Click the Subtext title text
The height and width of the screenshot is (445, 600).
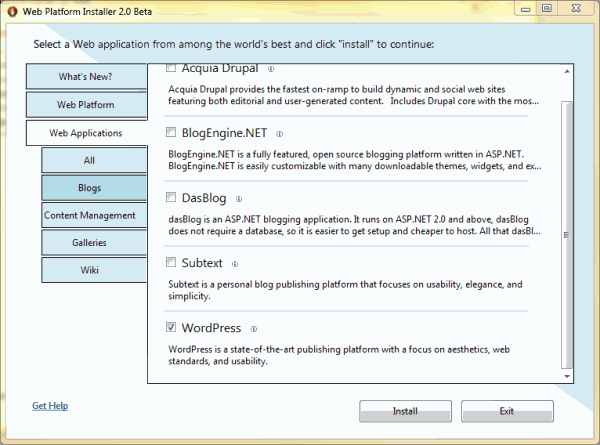pos(202,263)
